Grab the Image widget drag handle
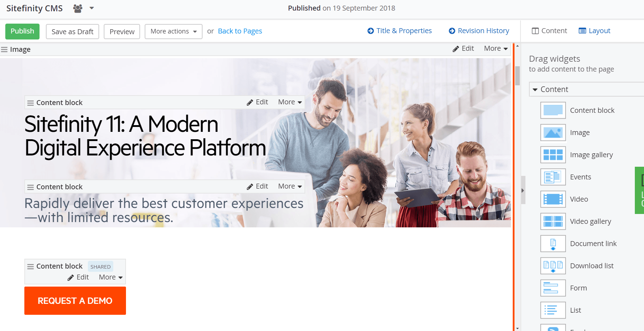Image resolution: width=644 pixels, height=331 pixels. (4, 50)
